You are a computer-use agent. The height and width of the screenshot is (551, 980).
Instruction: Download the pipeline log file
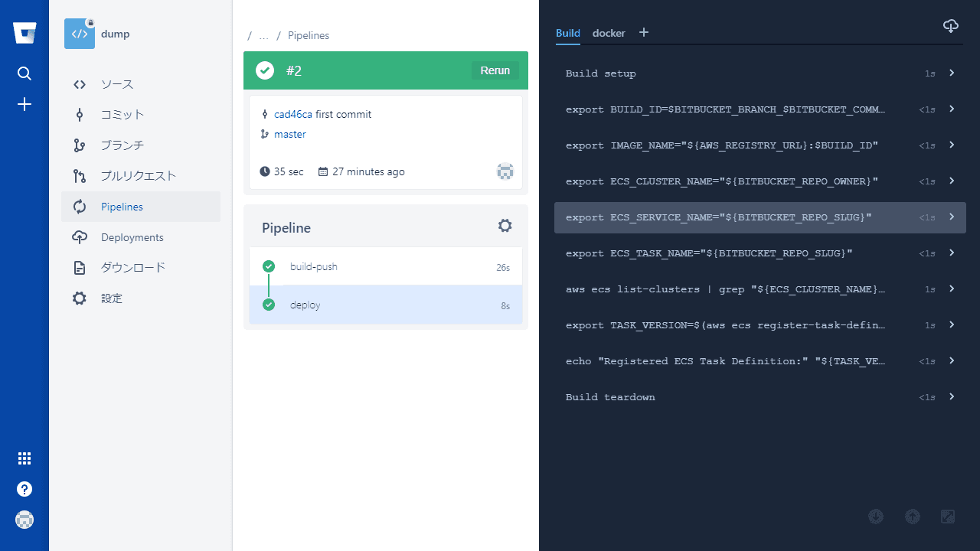click(x=951, y=26)
